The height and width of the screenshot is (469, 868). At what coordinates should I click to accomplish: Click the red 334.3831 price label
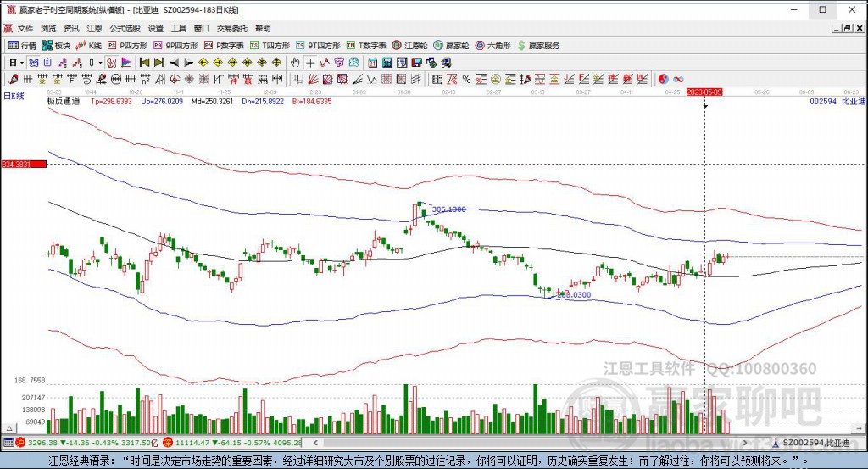coord(24,164)
